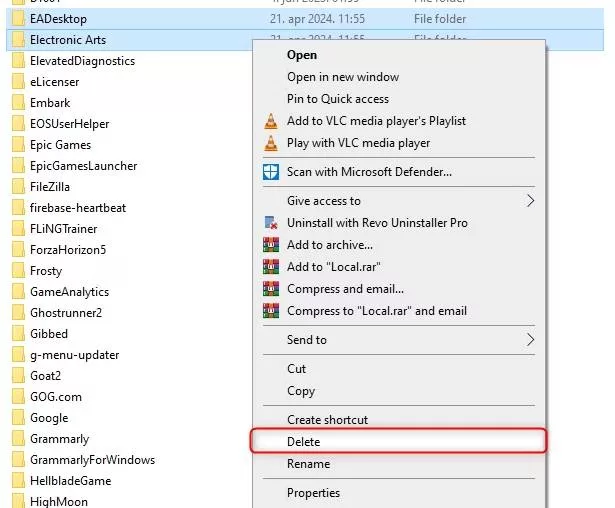Click the FileZilla folder icon

point(18,187)
